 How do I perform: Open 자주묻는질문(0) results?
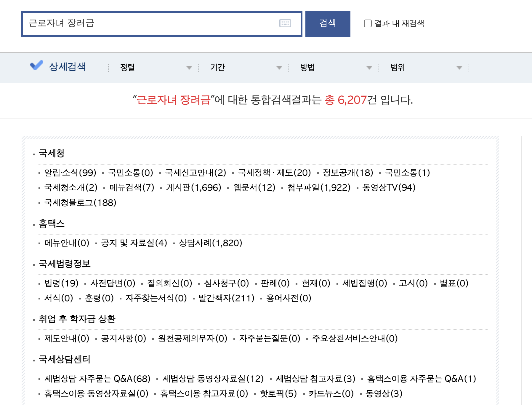pyautogui.click(x=270, y=338)
